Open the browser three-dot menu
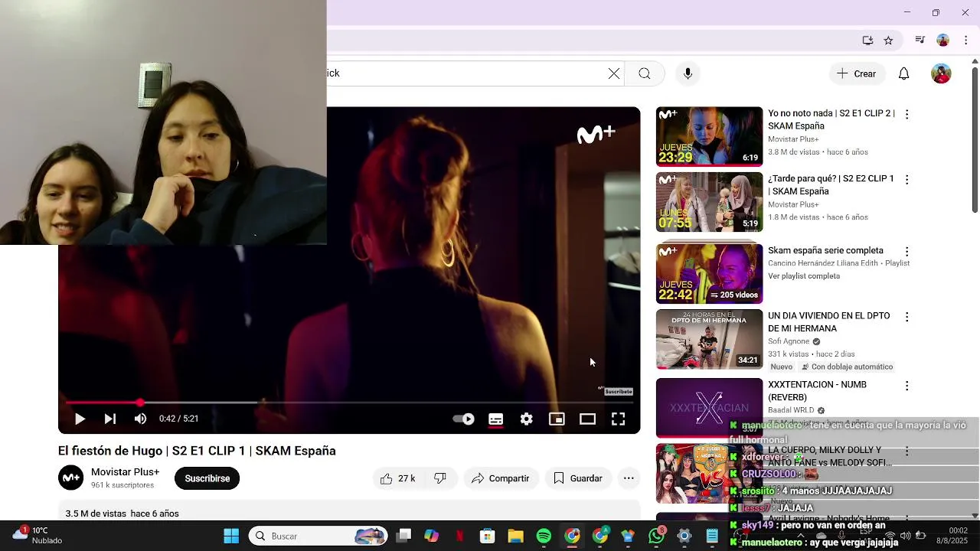 click(966, 41)
